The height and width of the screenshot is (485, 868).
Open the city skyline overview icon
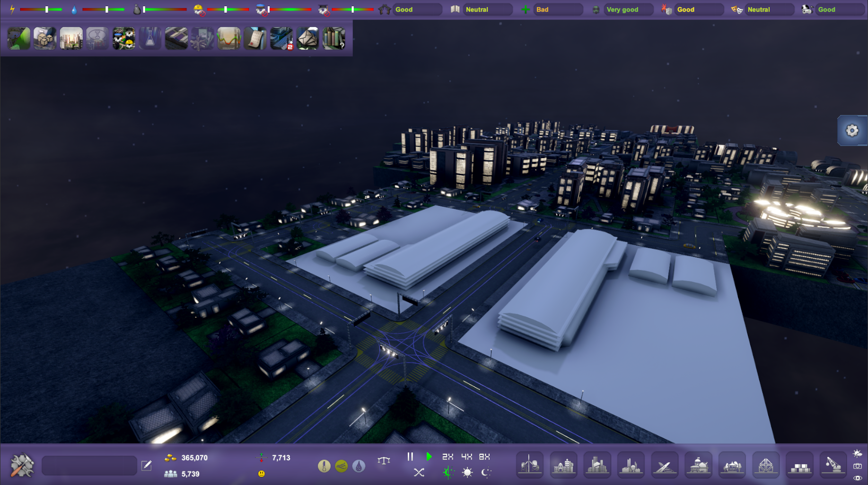pyautogui.click(x=71, y=38)
